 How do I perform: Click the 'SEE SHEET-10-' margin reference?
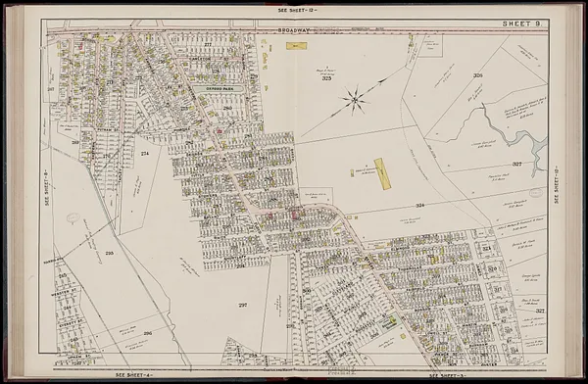[557, 184]
